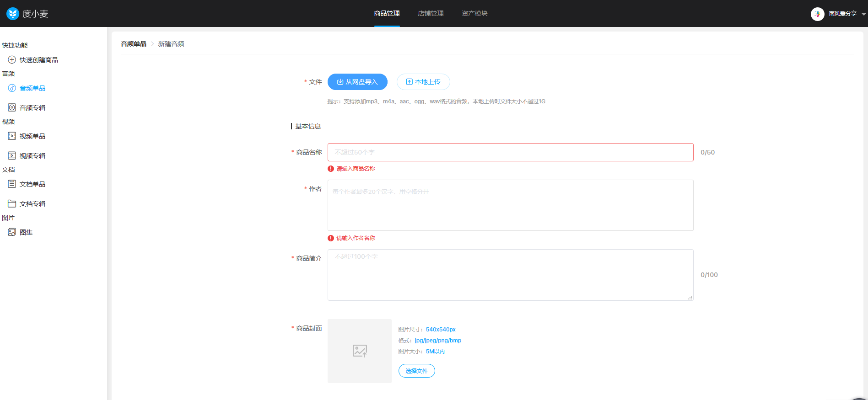Click 选择文件 to choose cover
Screen dimensions: 868x400
click(x=416, y=371)
